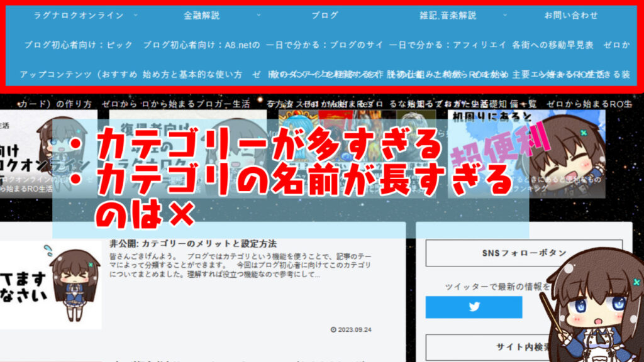Choose the 一日で分かる：ブログのサイ menu entry

click(x=325, y=45)
